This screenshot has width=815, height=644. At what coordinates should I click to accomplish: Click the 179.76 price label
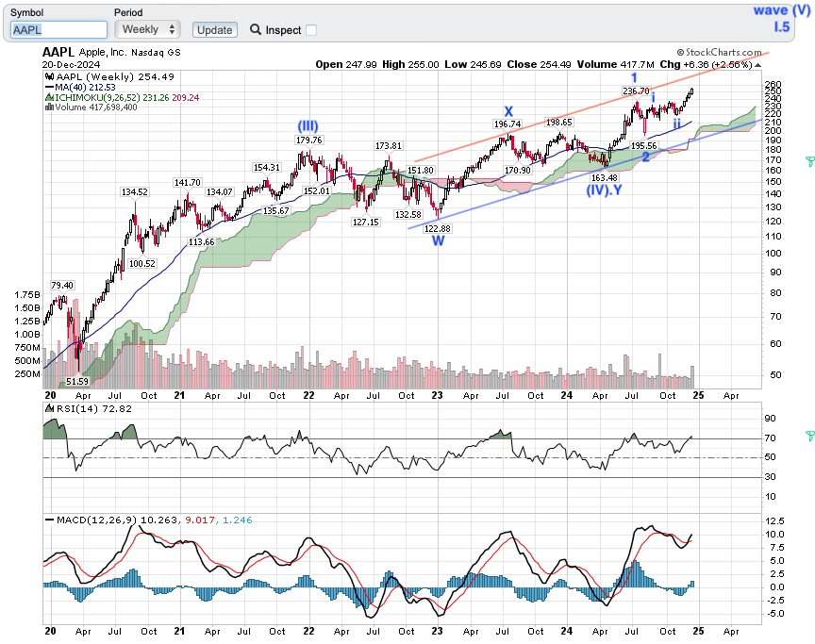[x=308, y=140]
